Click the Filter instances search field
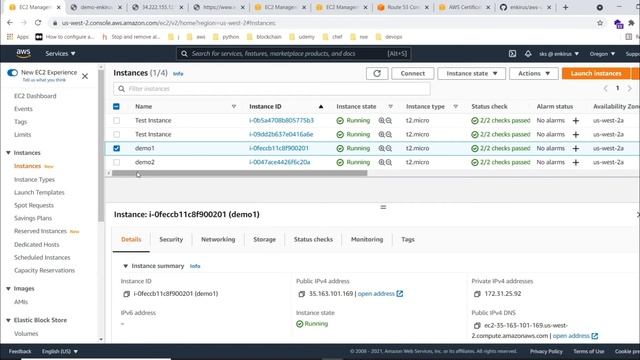The image size is (640, 360). (272, 89)
